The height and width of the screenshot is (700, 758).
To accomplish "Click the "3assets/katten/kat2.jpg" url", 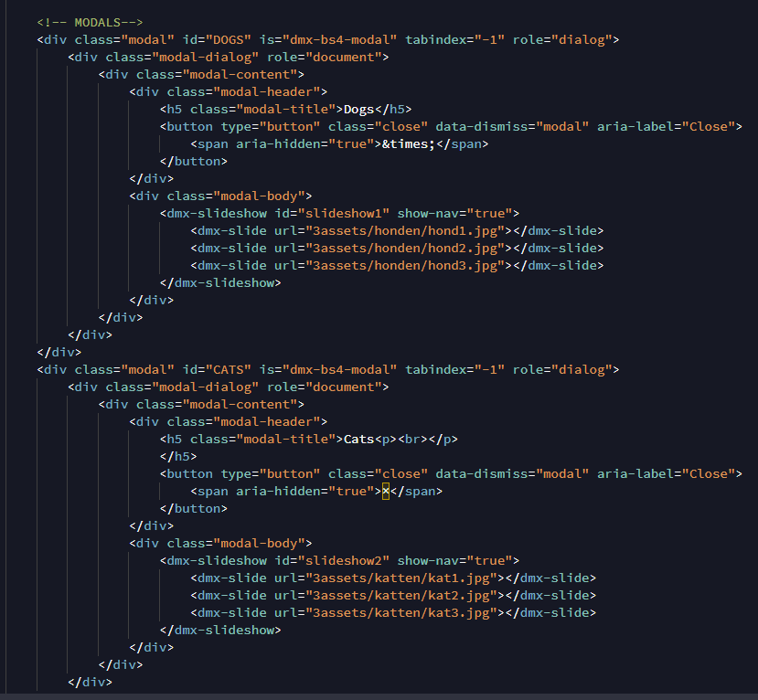I will pos(401,596).
